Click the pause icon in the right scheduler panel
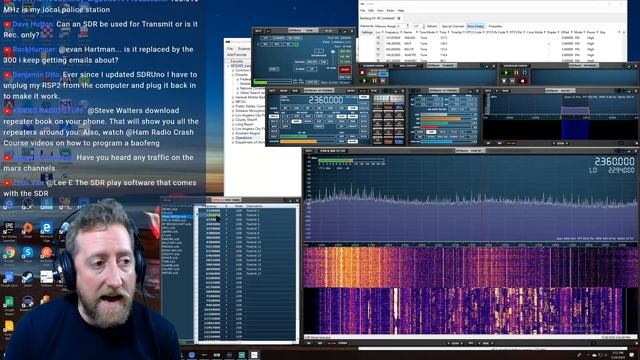Screen dimensions: 640x360 click(x=516, y=73)
